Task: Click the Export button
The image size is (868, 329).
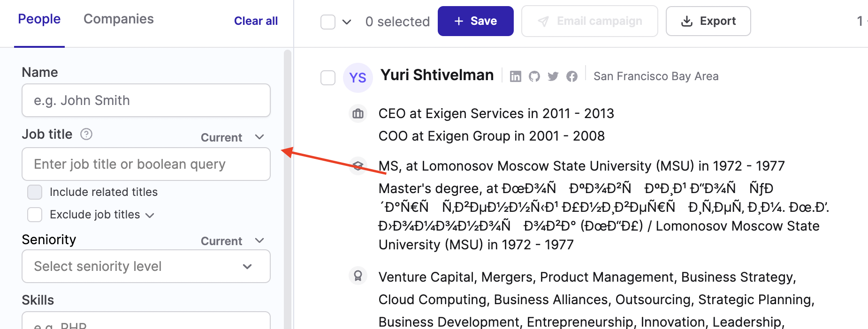Action: coord(708,21)
